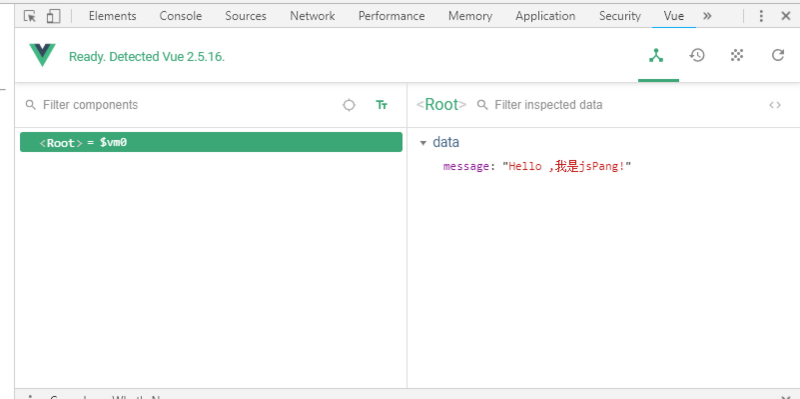The height and width of the screenshot is (399, 800).
Task: Toggle the device toolbar icon
Action: (53, 16)
